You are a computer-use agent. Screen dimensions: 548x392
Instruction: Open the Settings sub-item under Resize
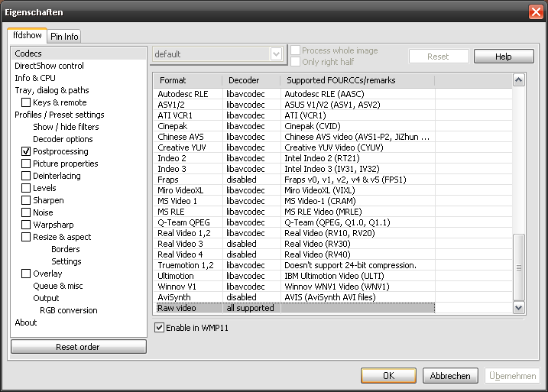point(66,261)
